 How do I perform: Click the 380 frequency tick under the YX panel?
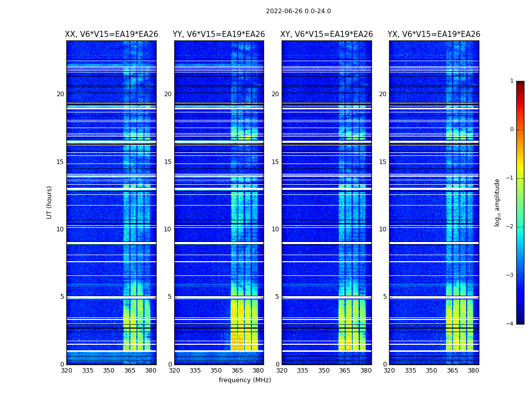click(x=473, y=371)
